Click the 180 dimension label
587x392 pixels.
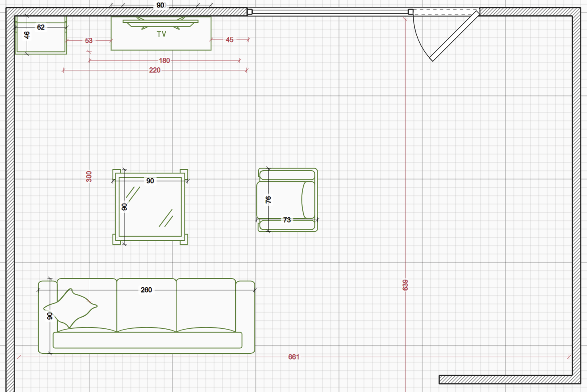tap(164, 61)
